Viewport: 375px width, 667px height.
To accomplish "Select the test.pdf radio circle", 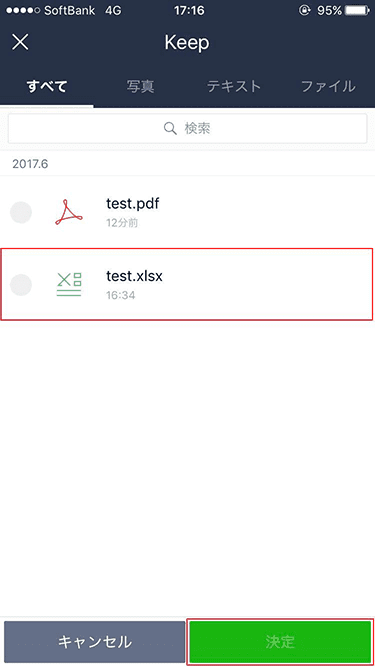I will 21,213.
